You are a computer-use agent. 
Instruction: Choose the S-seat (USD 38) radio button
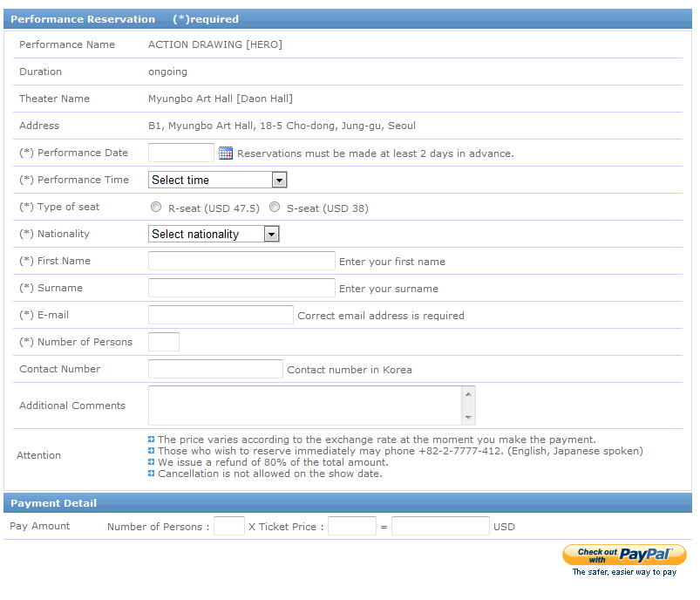[x=275, y=207]
